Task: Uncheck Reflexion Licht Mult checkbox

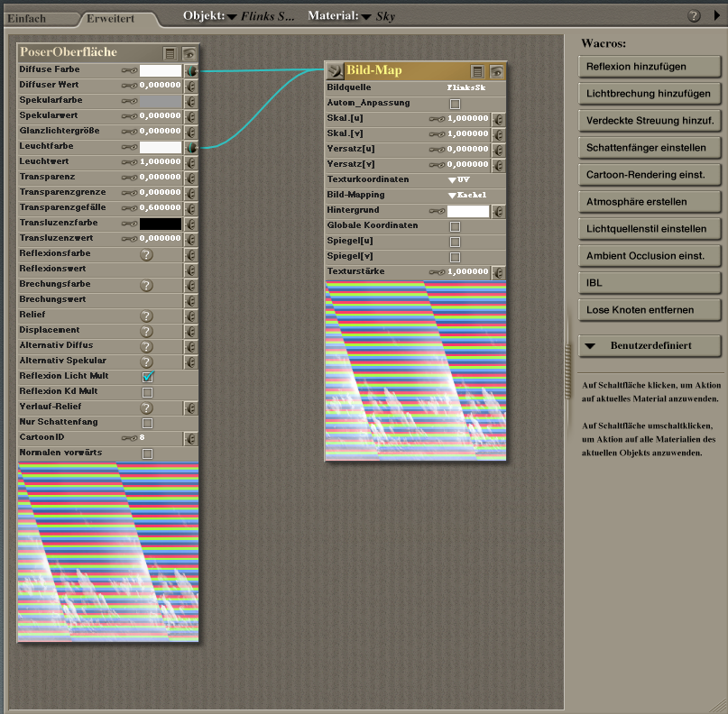Action: tap(148, 376)
